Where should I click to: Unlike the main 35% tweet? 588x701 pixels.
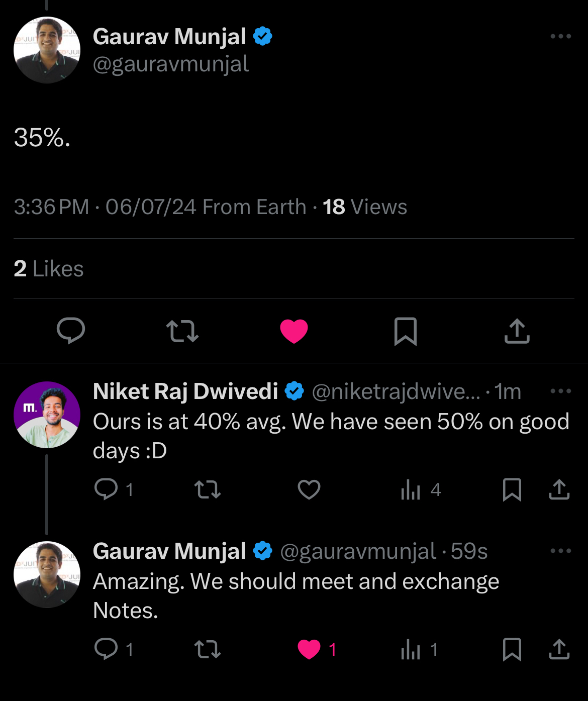coord(294,331)
